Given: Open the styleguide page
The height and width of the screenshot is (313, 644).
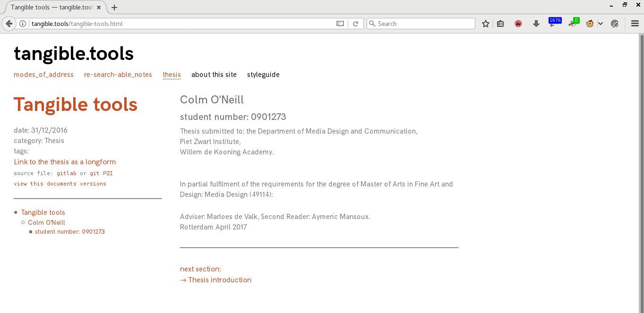Looking at the screenshot, I should click(263, 75).
